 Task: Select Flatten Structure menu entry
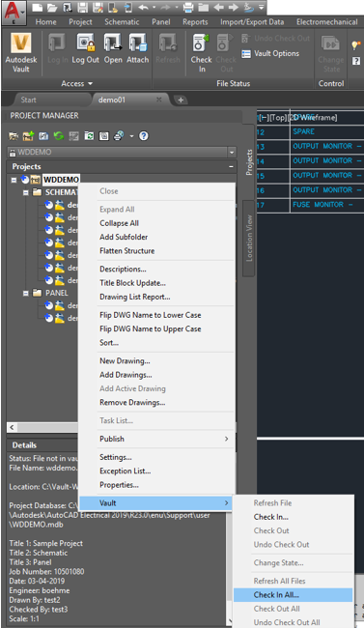click(x=126, y=251)
